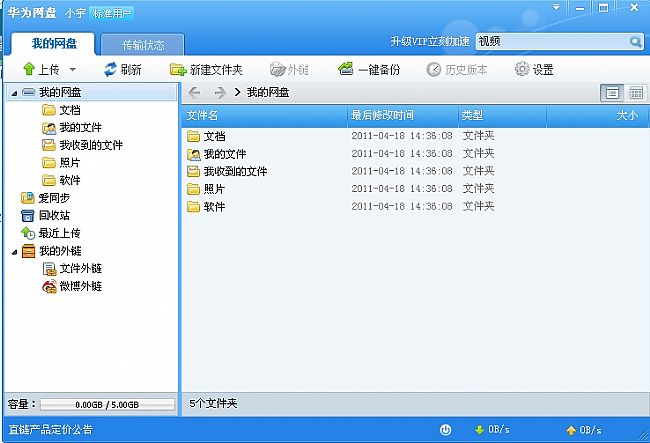650x443 pixels.
Task: Start 一键备份 one-click backup
Action: tap(369, 69)
